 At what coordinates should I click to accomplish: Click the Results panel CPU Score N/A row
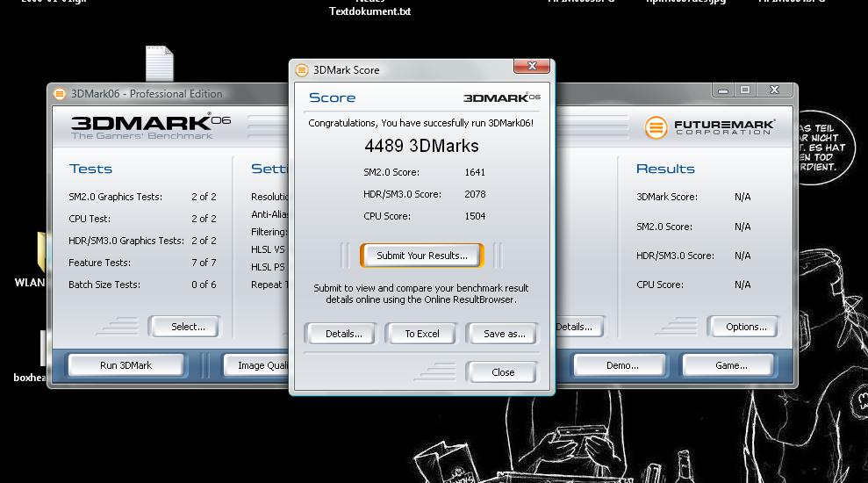(693, 285)
